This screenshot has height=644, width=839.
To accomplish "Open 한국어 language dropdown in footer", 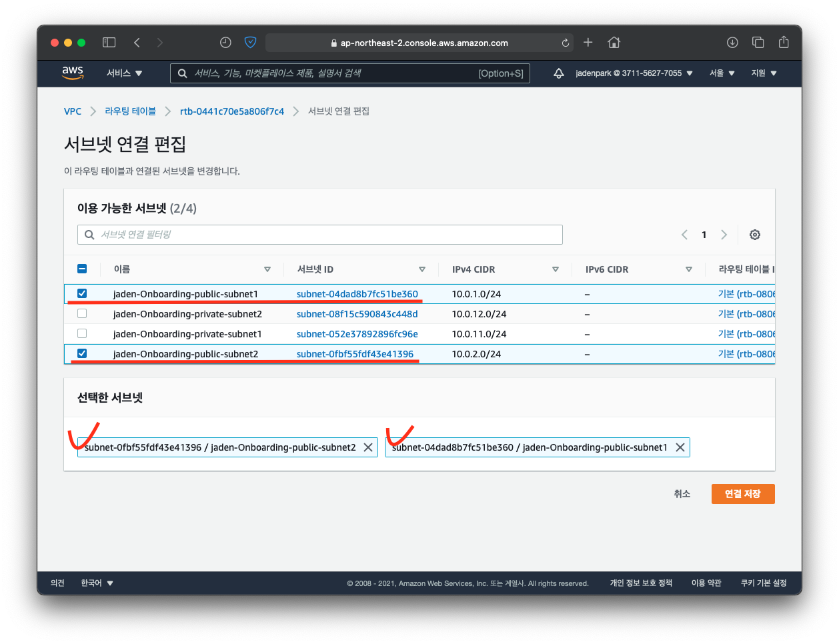I will point(97,583).
